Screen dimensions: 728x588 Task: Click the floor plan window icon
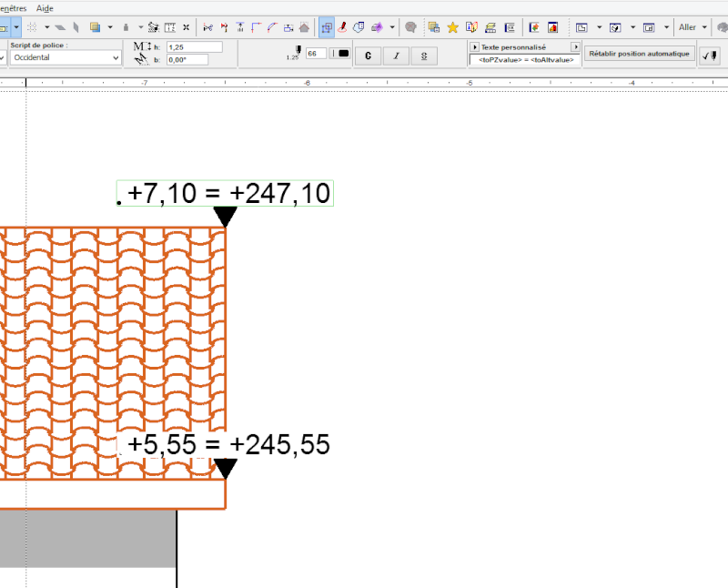coord(581,27)
